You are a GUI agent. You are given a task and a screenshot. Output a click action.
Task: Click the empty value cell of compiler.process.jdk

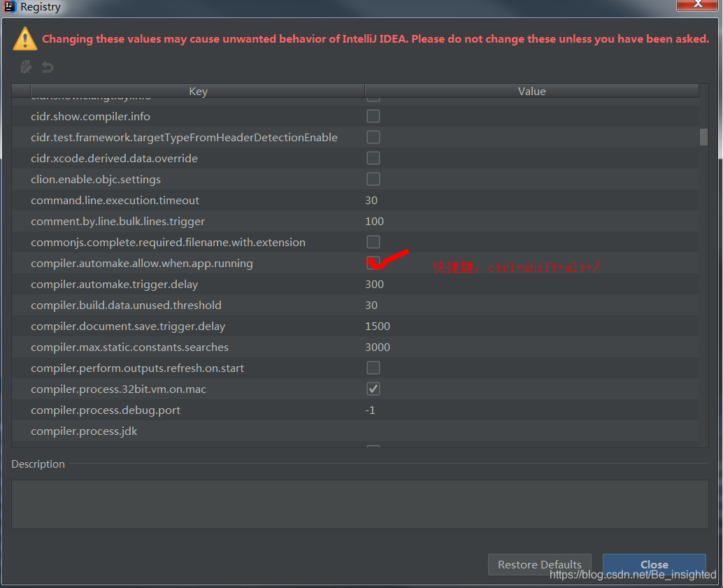[x=531, y=431]
